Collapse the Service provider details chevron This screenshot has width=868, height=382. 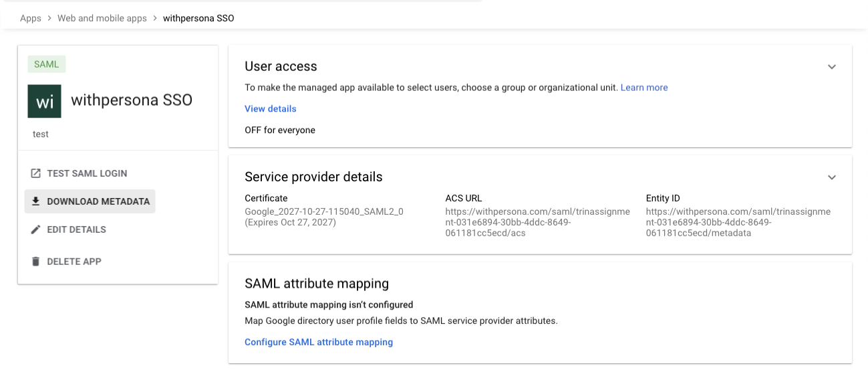point(832,177)
